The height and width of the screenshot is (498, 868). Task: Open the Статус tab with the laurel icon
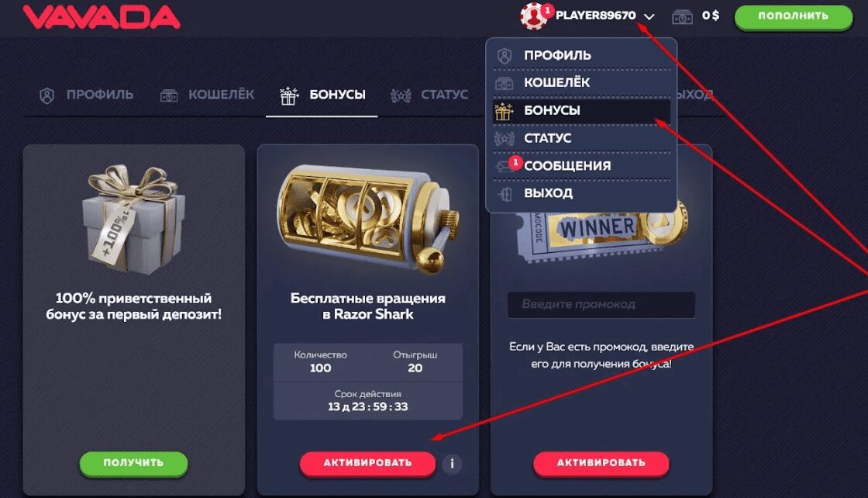click(x=429, y=95)
